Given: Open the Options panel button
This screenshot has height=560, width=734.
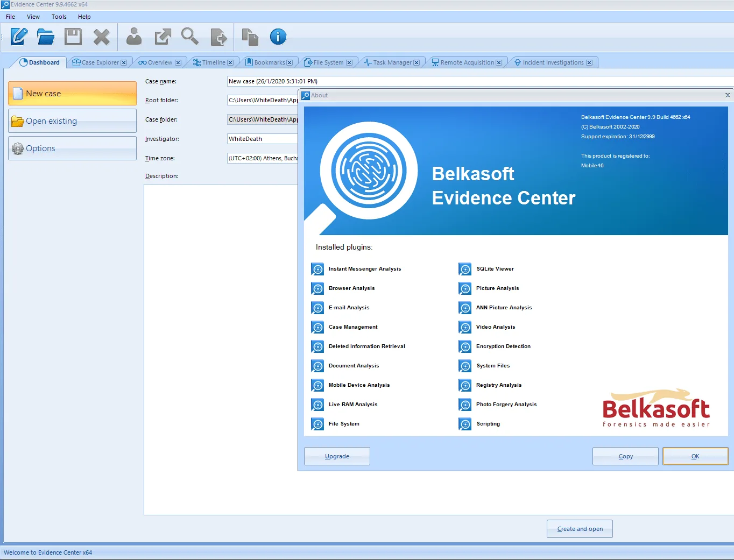Looking at the screenshot, I should (x=72, y=148).
